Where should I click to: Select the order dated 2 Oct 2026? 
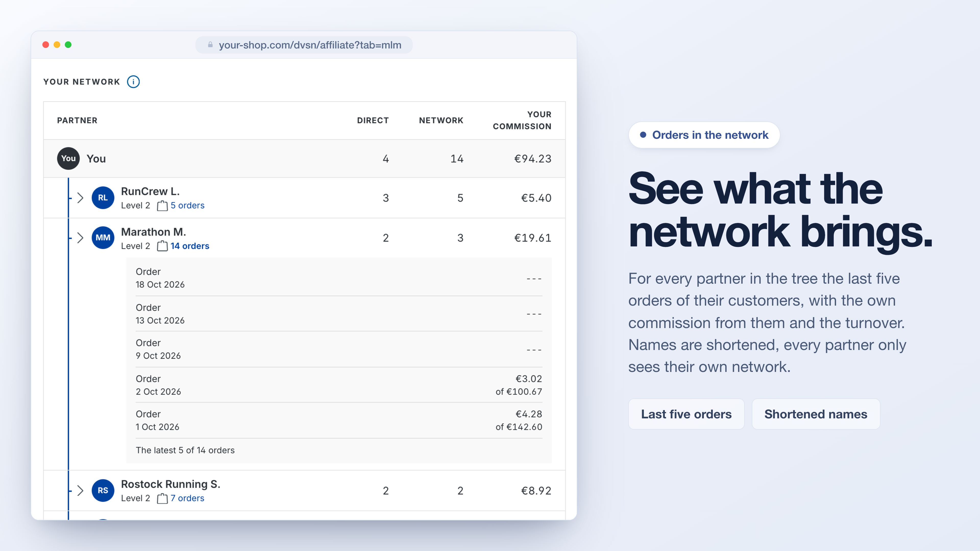339,385
